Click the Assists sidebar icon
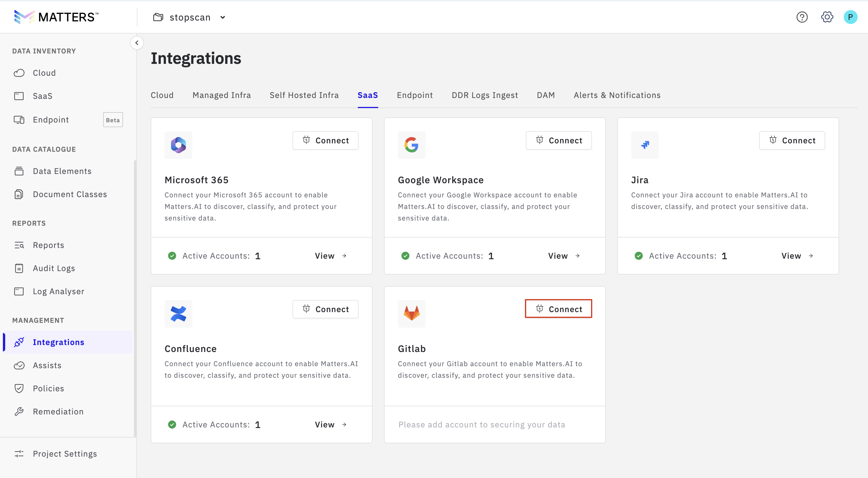The height and width of the screenshot is (478, 868). [x=19, y=365]
